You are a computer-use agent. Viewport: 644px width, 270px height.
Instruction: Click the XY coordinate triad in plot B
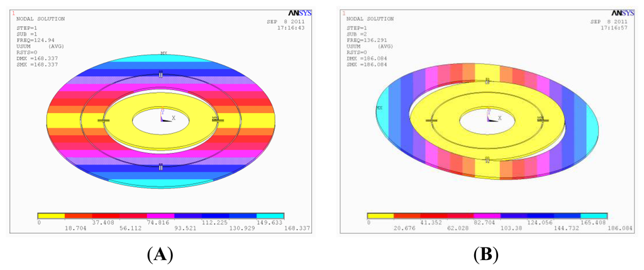point(492,117)
